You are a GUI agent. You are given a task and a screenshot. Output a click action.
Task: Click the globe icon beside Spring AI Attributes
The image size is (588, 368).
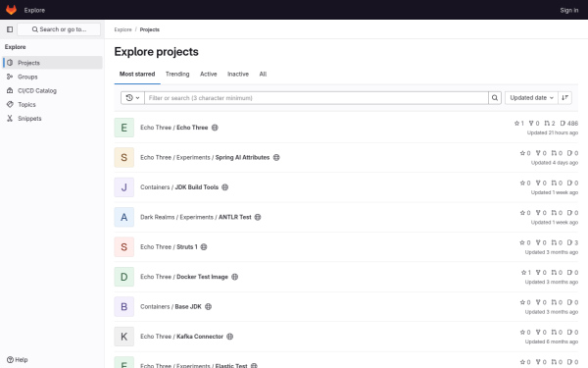(x=276, y=157)
